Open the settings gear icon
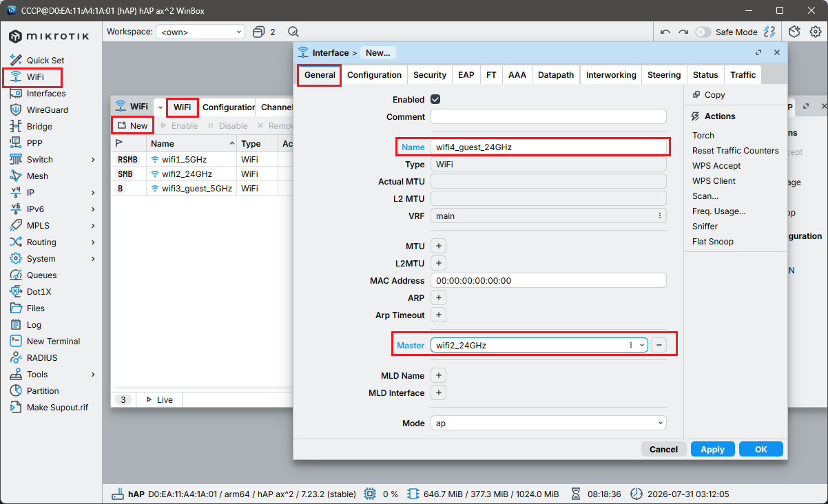This screenshot has width=828, height=504. 816,32
